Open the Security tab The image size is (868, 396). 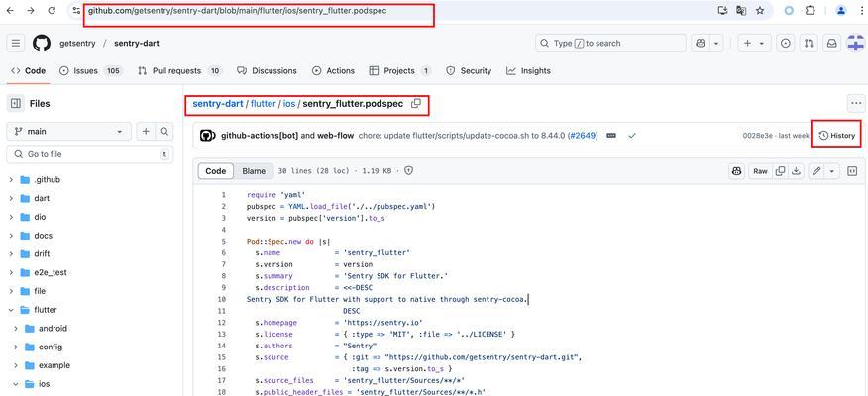[x=469, y=71]
